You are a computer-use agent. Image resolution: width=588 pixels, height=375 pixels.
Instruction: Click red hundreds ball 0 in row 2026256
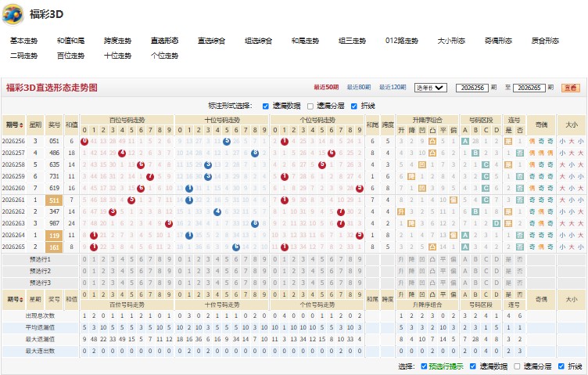pyautogui.click(x=84, y=141)
